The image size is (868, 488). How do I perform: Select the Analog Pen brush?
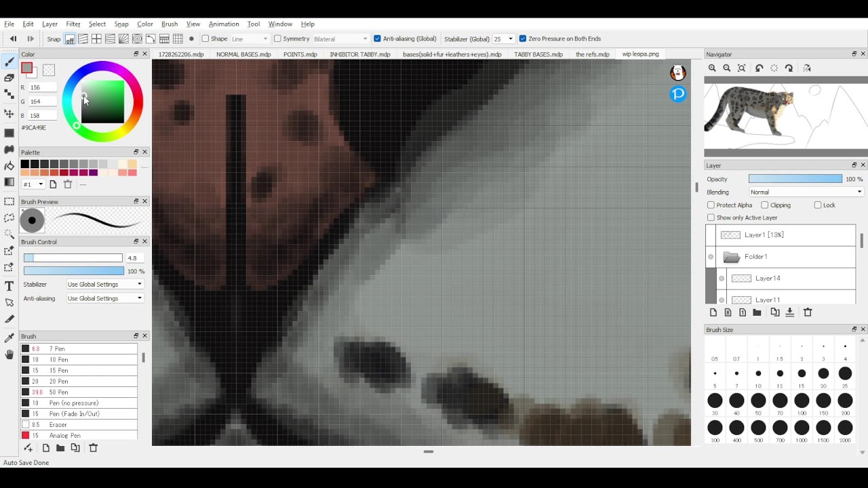pos(79,435)
